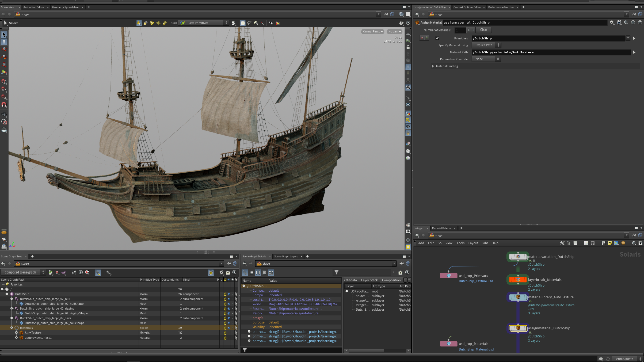
Task: Click plus to add a material
Action: click(468, 30)
